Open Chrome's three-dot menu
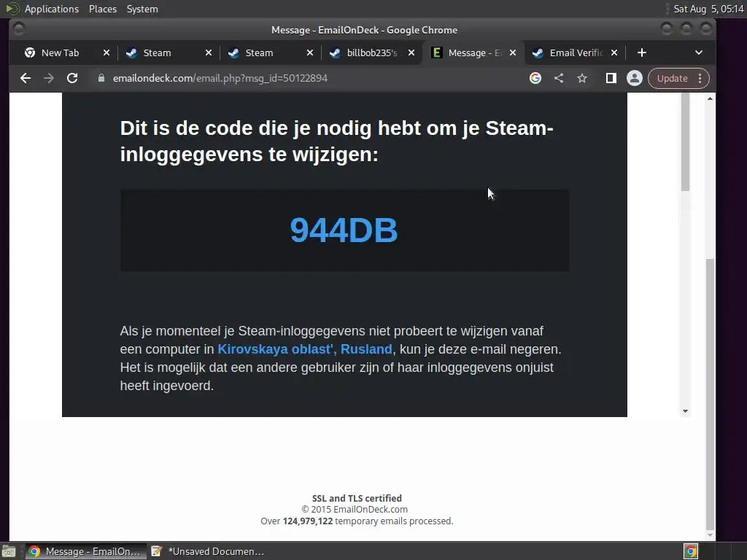This screenshot has height=560, width=747. [x=700, y=78]
